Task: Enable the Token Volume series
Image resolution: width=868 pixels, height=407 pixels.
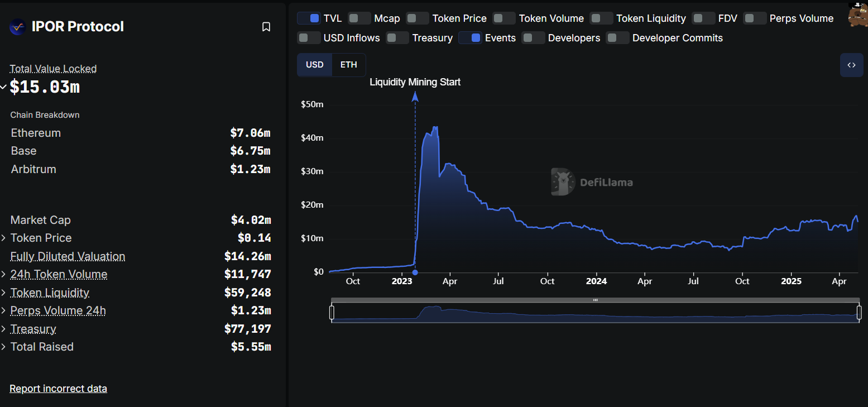Action: pos(504,18)
